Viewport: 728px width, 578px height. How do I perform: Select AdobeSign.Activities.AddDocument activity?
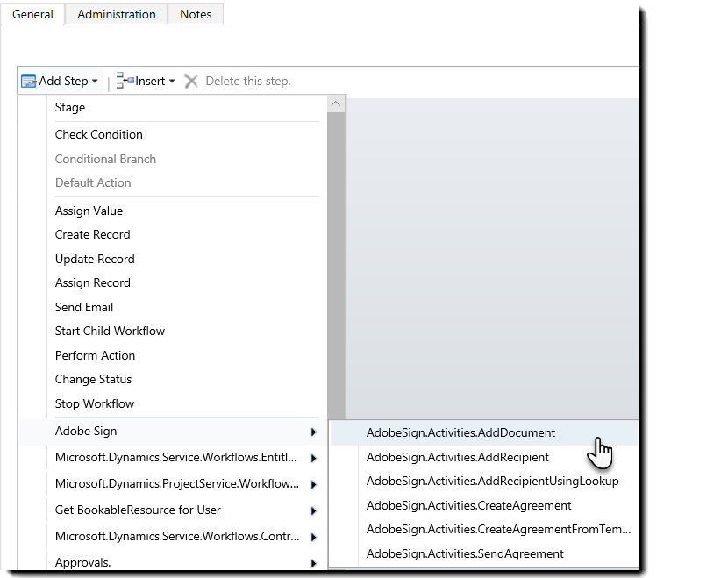point(461,432)
